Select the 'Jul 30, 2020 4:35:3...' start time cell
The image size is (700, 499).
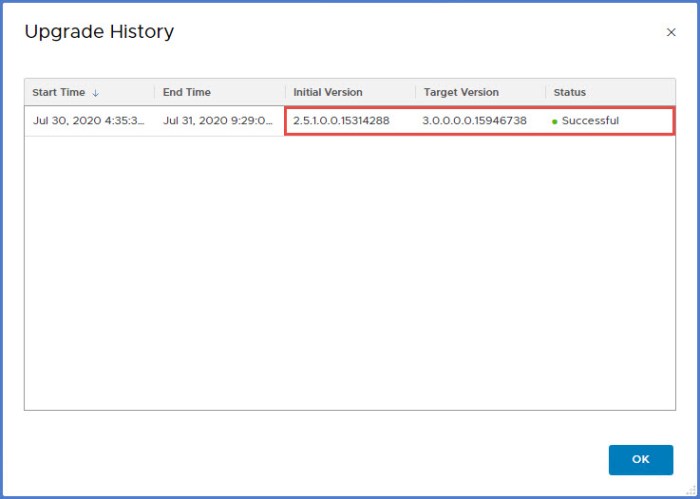88,121
